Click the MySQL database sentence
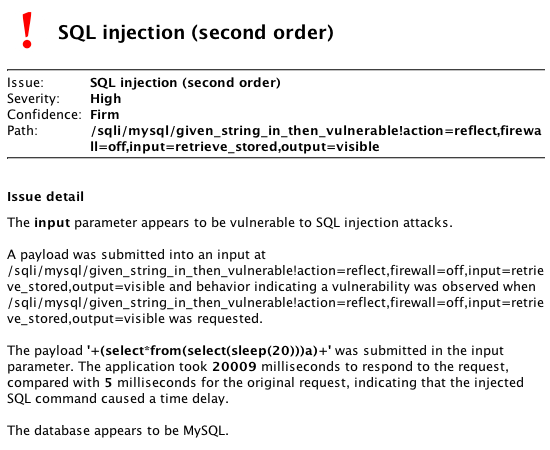Viewport: 550px width, 450px height. 118,431
